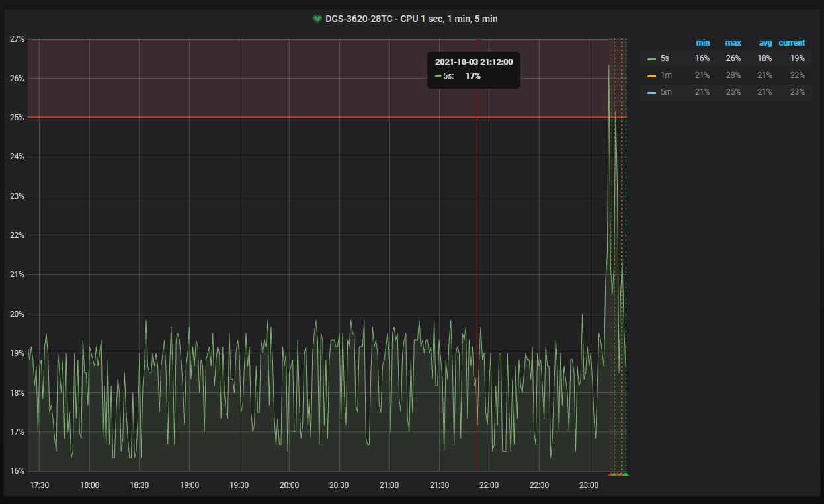Toggle the 1m series in the legend

click(665, 75)
